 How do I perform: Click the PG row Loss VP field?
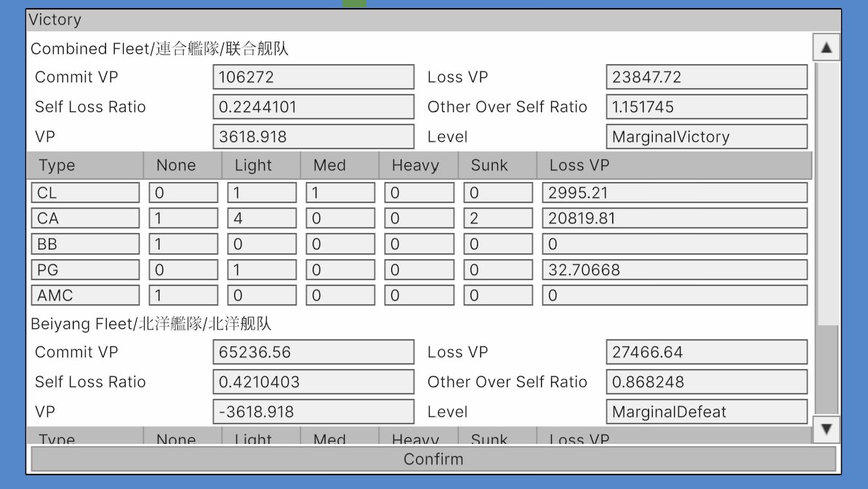pos(674,270)
